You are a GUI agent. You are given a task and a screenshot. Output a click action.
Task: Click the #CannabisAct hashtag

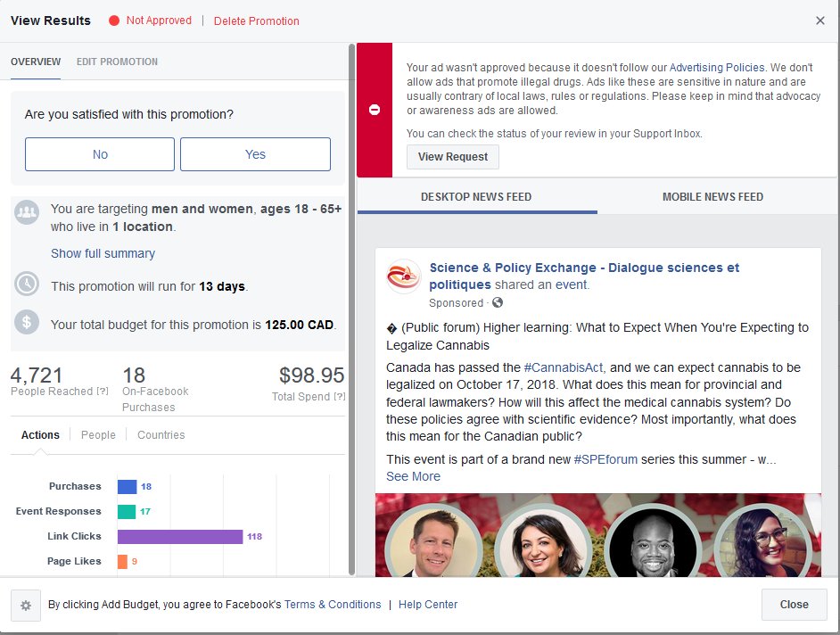[564, 367]
